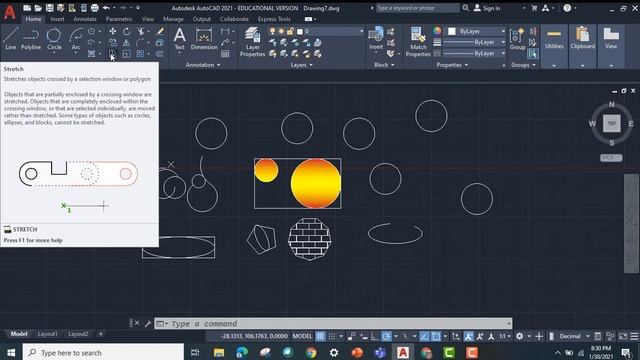Click the Mirror tool icon

[127, 42]
